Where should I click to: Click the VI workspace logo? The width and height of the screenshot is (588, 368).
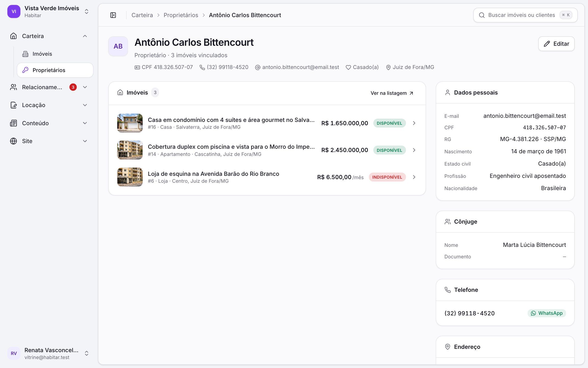pos(14,11)
